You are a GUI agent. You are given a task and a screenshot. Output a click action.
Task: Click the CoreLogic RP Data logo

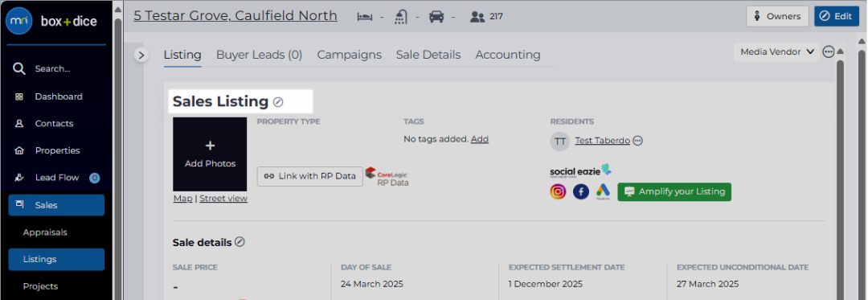[x=387, y=177]
